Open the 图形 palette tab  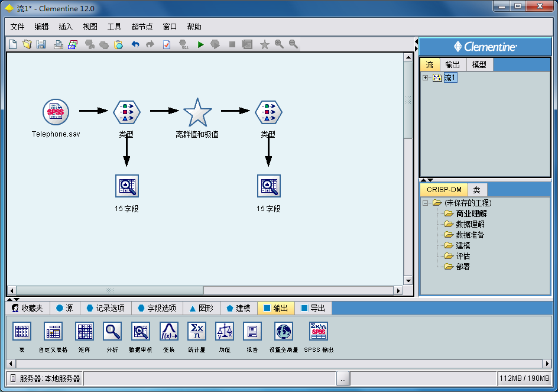coord(202,308)
